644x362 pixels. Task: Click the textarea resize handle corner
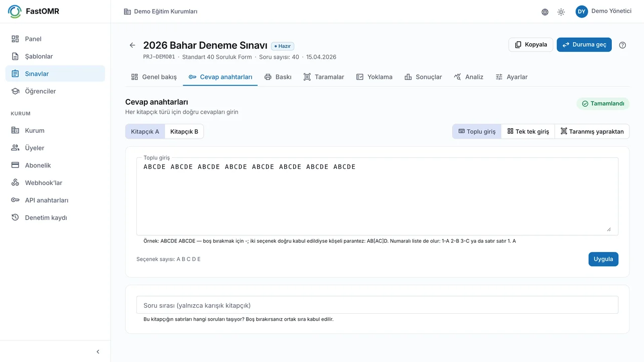click(x=609, y=229)
